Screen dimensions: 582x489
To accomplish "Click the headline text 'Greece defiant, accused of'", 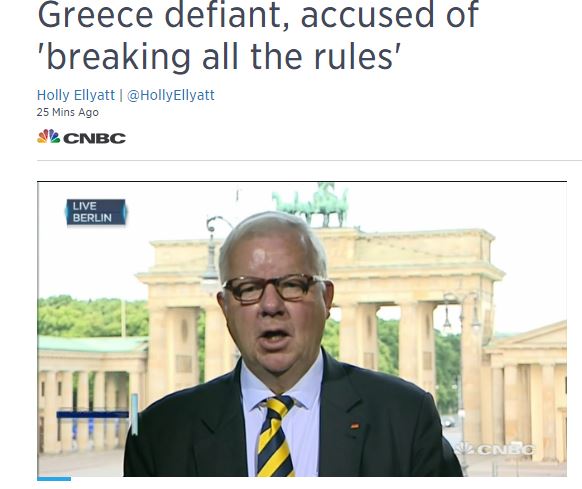I will pos(258,15).
